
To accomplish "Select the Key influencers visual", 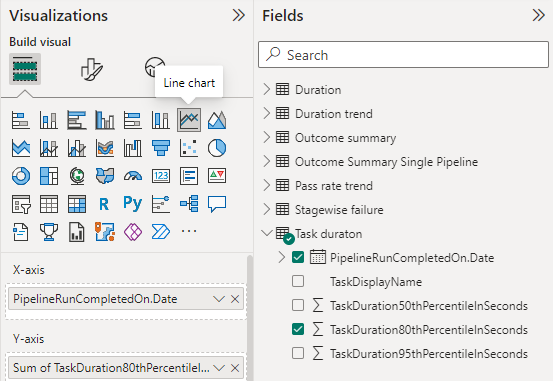I will point(161,204).
